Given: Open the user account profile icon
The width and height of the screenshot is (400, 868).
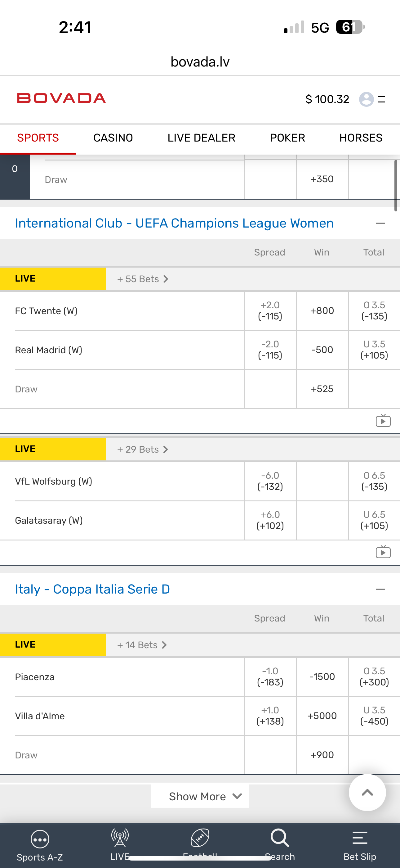Looking at the screenshot, I should pos(366,99).
